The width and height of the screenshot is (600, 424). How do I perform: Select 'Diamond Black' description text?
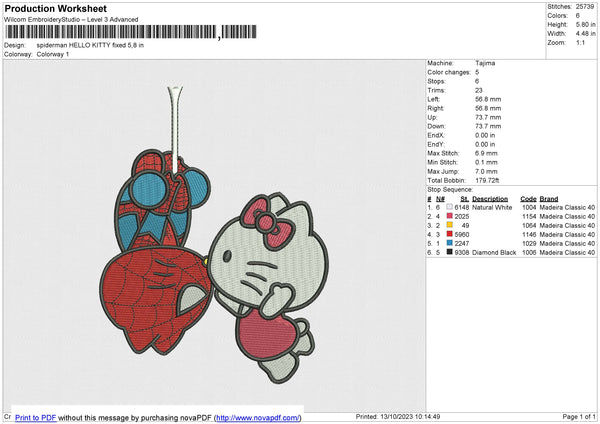(494, 253)
